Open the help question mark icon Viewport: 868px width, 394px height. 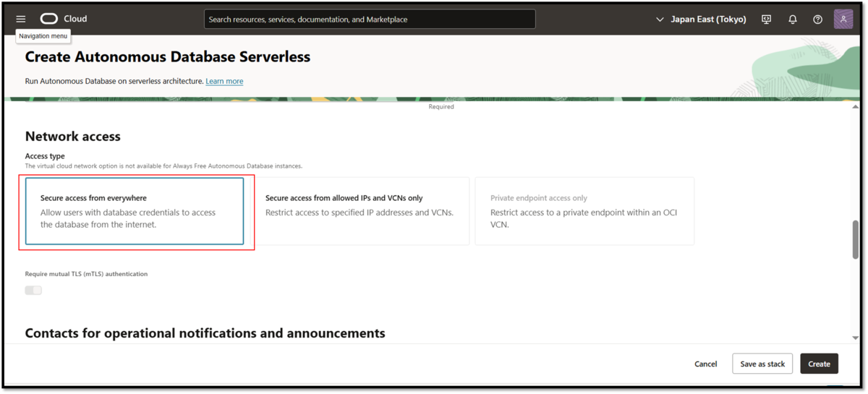817,20
